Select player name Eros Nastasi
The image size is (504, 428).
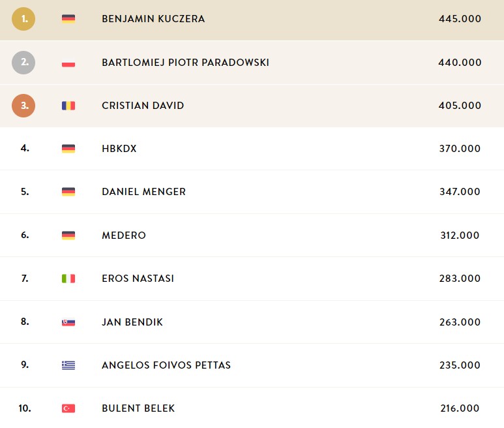coord(138,279)
